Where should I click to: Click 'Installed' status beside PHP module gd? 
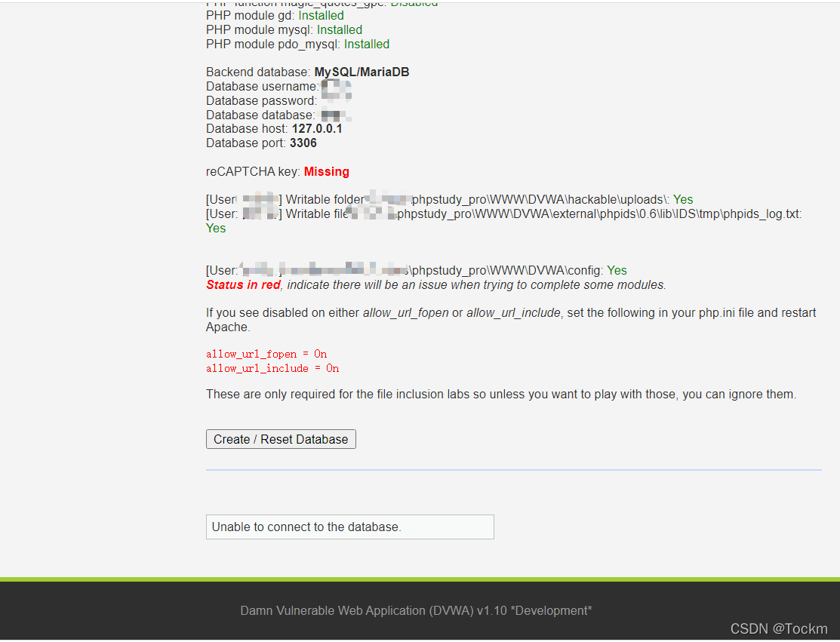(321, 16)
